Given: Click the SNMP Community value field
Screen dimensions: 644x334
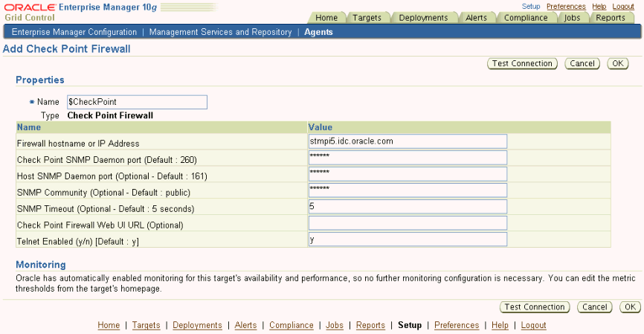Looking at the screenshot, I should point(408,190).
